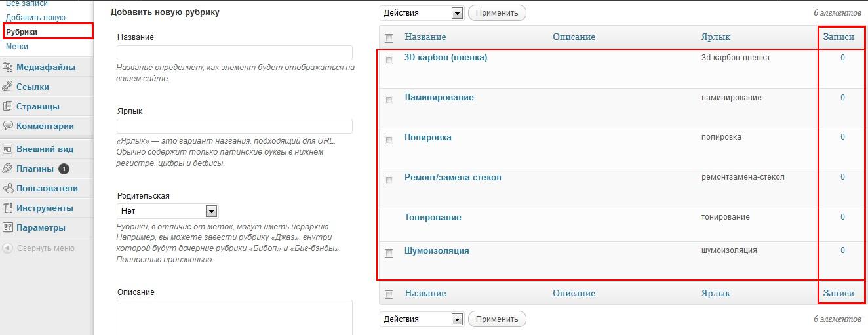Click the Пользователи users icon
This screenshot has height=335, width=868.
[x=8, y=188]
